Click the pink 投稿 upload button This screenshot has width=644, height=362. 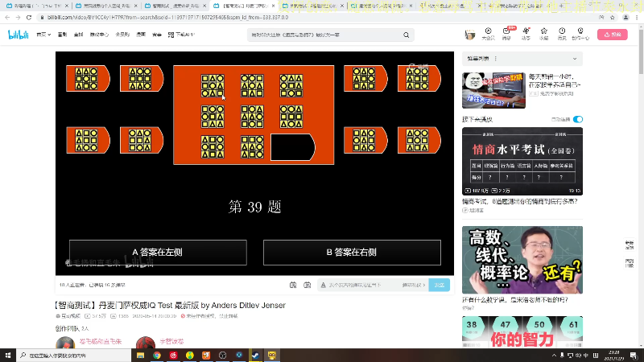coord(613,35)
